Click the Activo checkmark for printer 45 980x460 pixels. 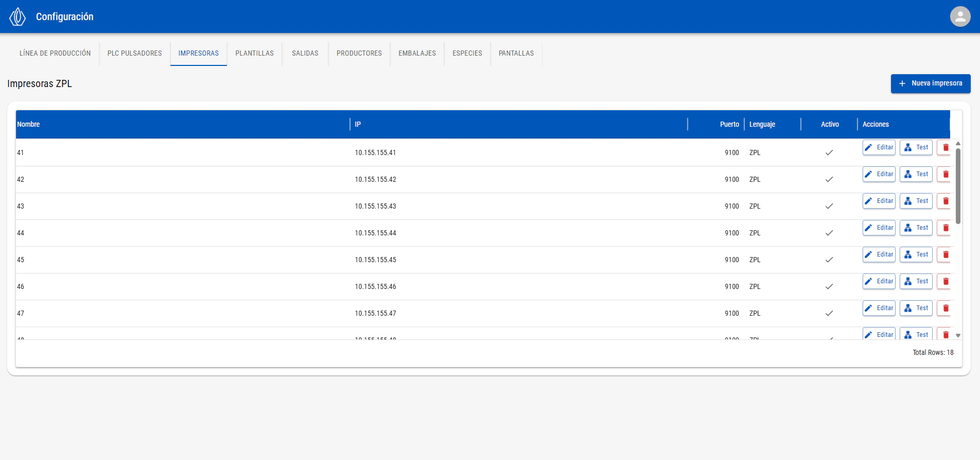(829, 260)
